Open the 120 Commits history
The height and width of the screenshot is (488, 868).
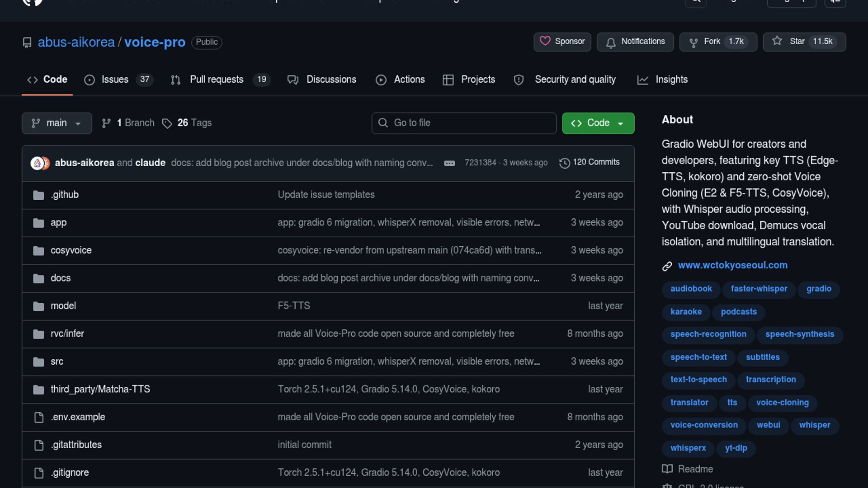coord(590,162)
